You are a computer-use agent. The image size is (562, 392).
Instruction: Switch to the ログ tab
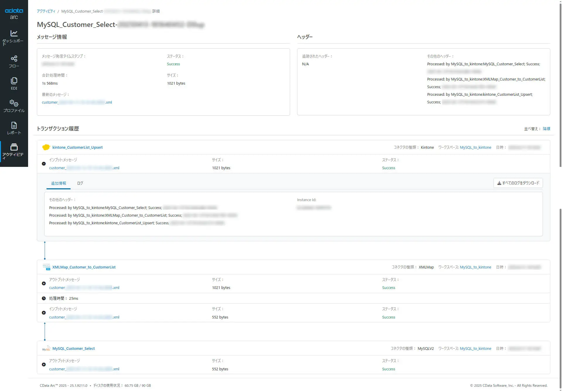(80, 183)
